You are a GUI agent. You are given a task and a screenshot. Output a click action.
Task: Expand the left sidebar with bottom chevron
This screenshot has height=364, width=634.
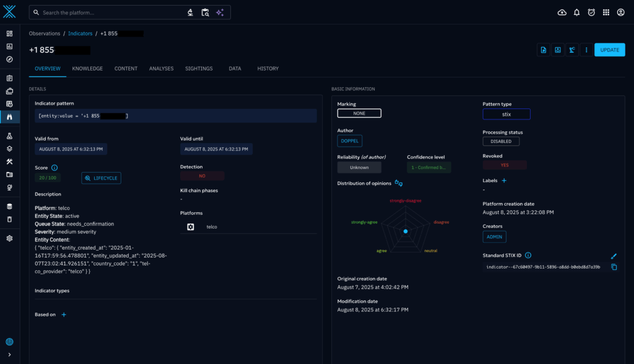pyautogui.click(x=9, y=354)
